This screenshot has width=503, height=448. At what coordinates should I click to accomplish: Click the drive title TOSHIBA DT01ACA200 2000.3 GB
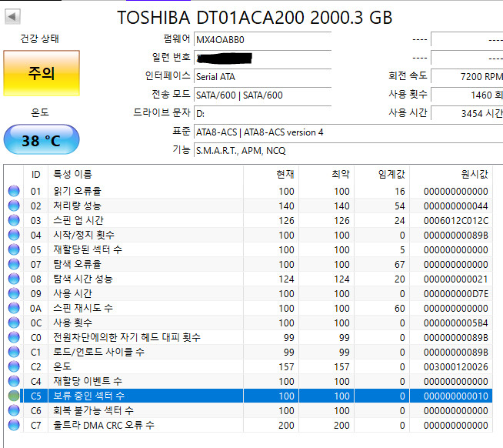click(255, 18)
